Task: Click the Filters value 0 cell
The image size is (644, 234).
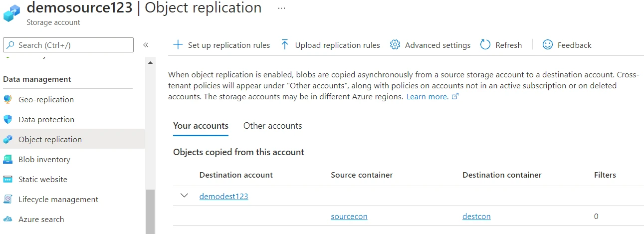Action: 596,216
